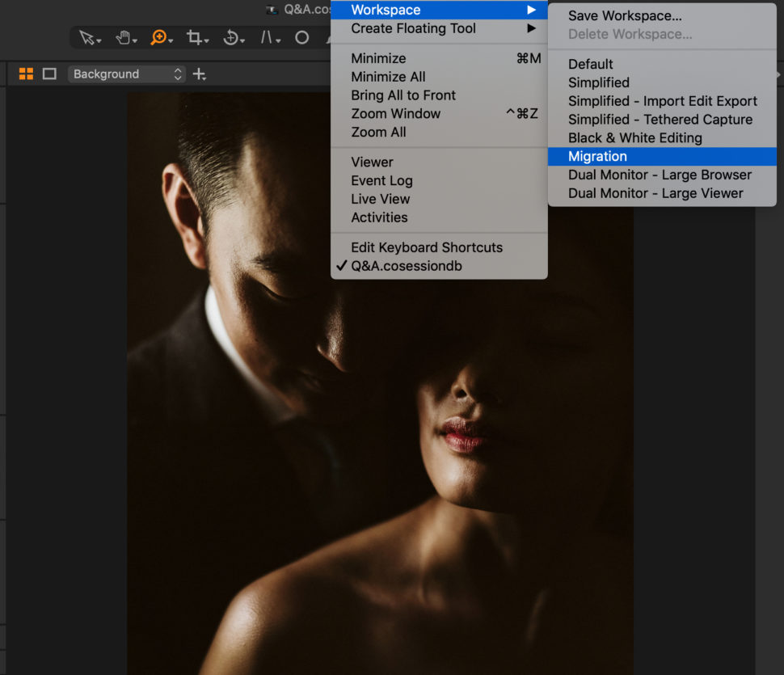This screenshot has height=675, width=784.
Task: Expand the cursor tool's dropdown arrow
Action: pyautogui.click(x=97, y=40)
